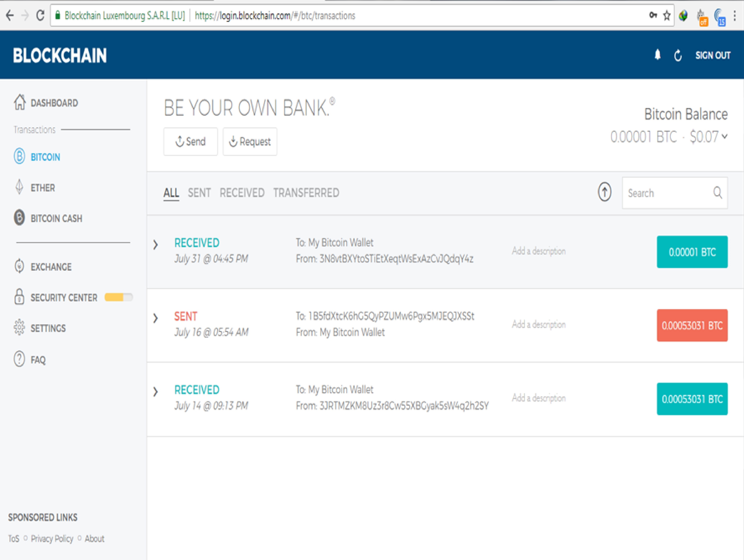Click the Security Center progress bar
744x560 pixels.
pyautogui.click(x=118, y=297)
